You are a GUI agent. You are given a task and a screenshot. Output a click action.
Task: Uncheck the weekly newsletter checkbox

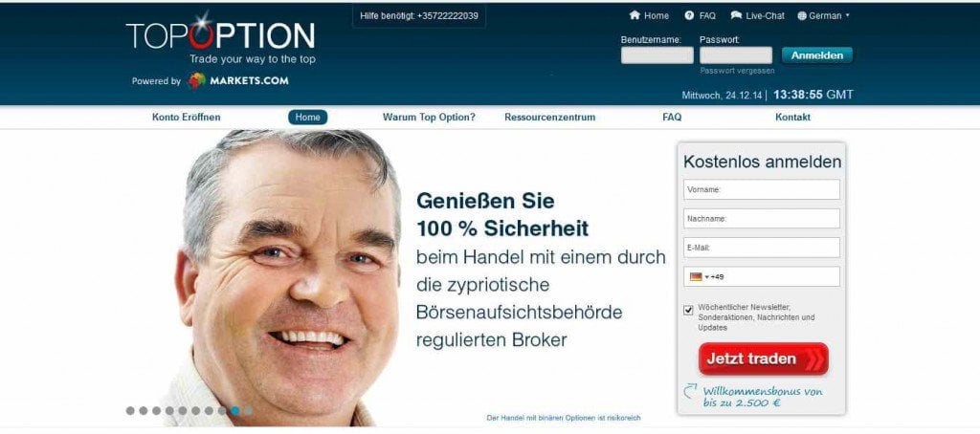click(x=688, y=310)
